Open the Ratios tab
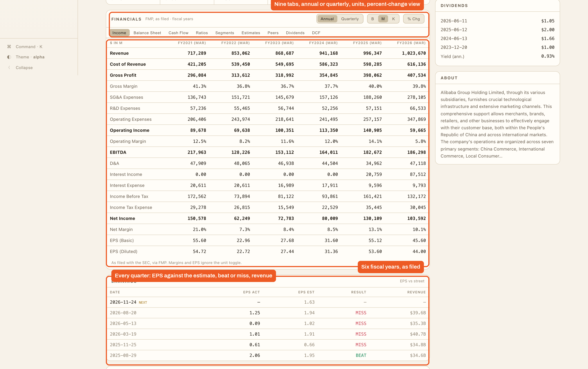Viewport: 588px width, 369px height. tap(202, 33)
